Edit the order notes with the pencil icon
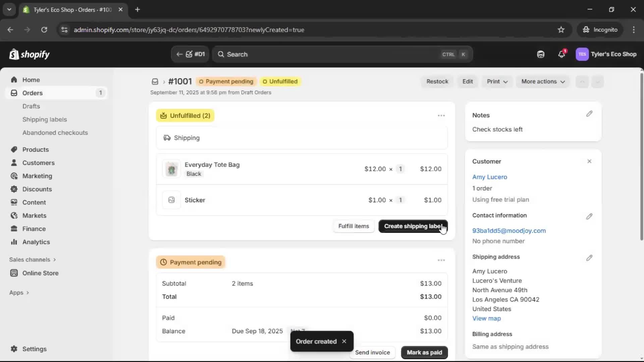This screenshot has height=362, width=644. [x=589, y=114]
